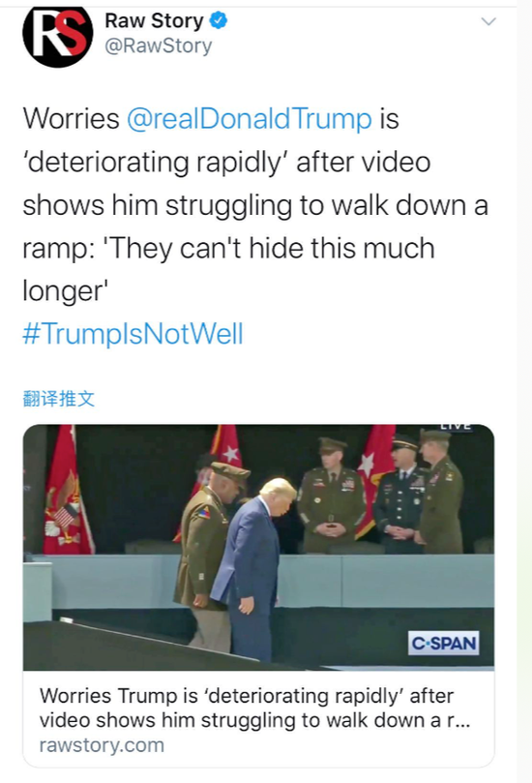Open card headline "Worries Trump is 'deteriorating rapidly'"
The height and width of the screenshot is (783, 532).
click(247, 696)
